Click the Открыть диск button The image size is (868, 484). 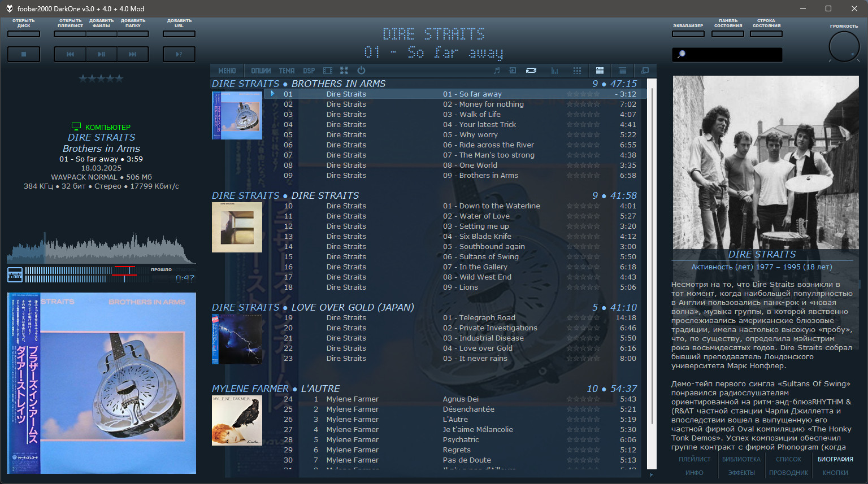click(x=24, y=34)
